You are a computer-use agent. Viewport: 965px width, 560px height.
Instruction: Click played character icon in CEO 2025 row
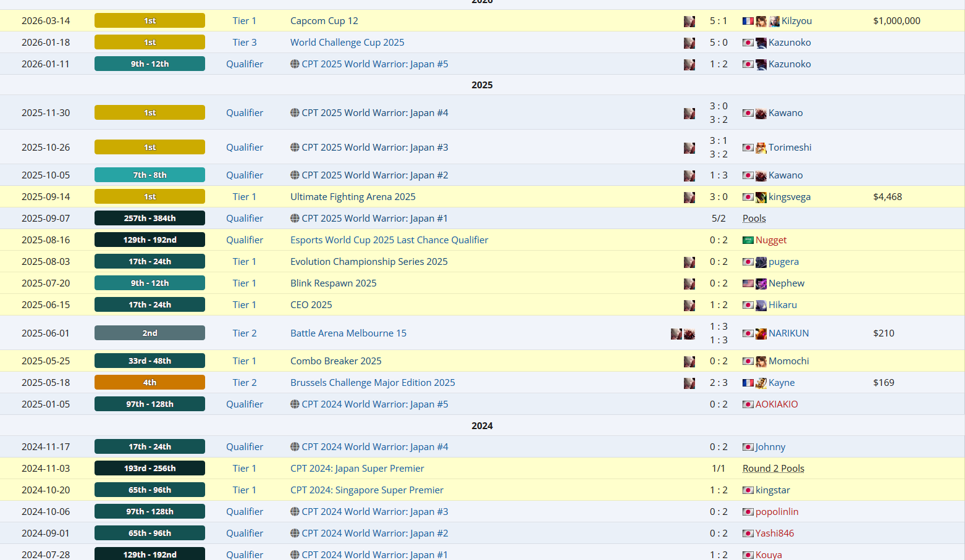[x=689, y=306]
